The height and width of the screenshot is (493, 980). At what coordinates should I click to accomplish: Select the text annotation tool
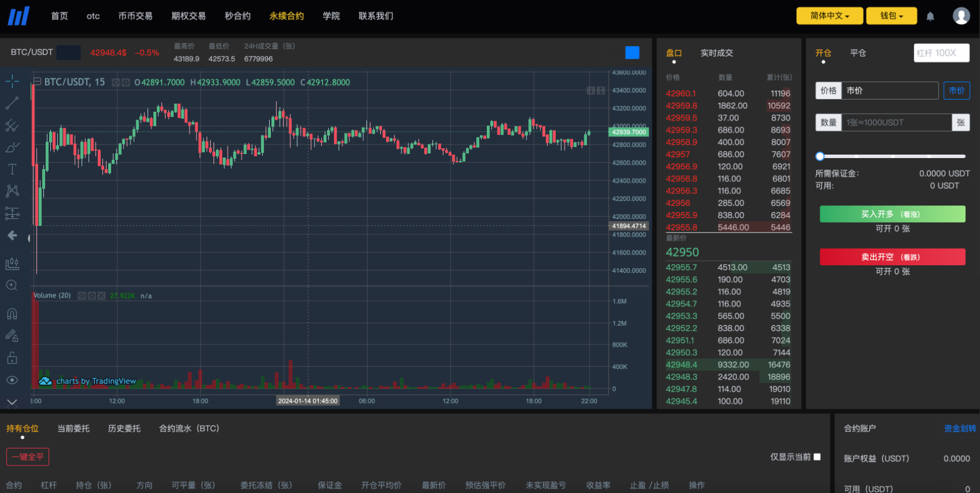click(x=12, y=169)
